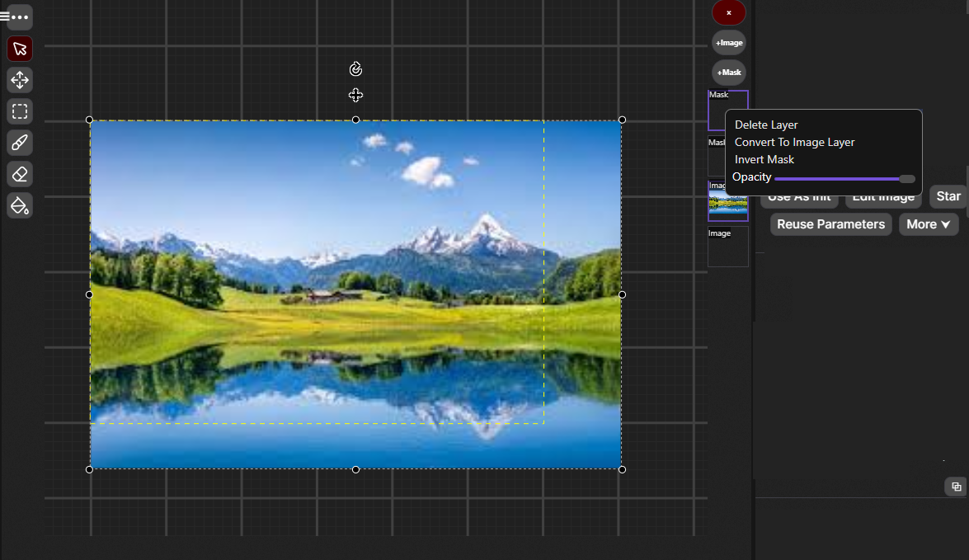Click the left-middle transform handle

click(x=90, y=294)
